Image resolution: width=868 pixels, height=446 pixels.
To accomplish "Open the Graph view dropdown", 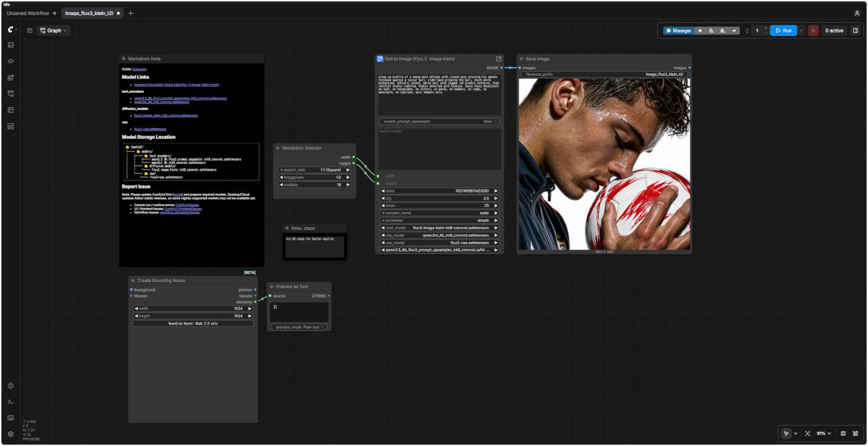I will (54, 31).
